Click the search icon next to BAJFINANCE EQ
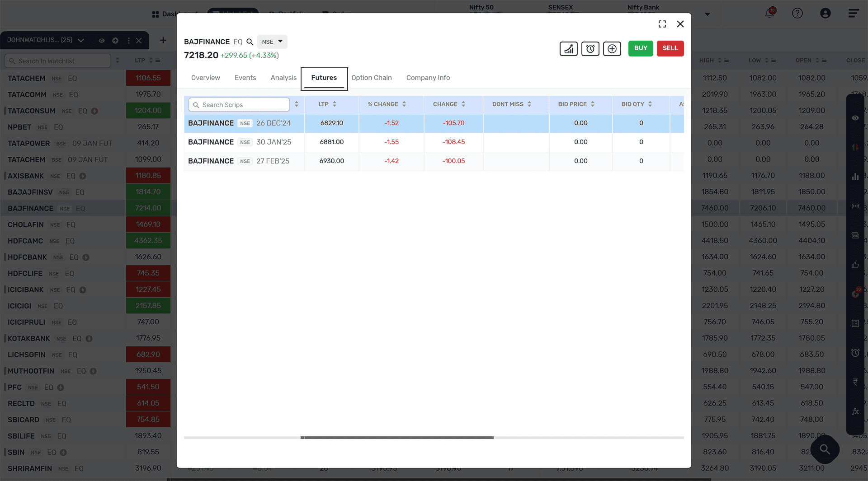This screenshot has height=481, width=868. pyautogui.click(x=250, y=42)
